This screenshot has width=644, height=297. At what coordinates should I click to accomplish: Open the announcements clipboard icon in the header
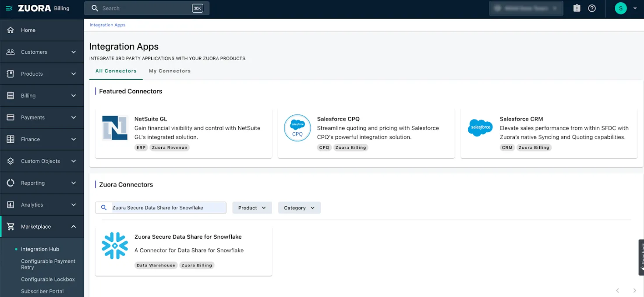tap(577, 8)
